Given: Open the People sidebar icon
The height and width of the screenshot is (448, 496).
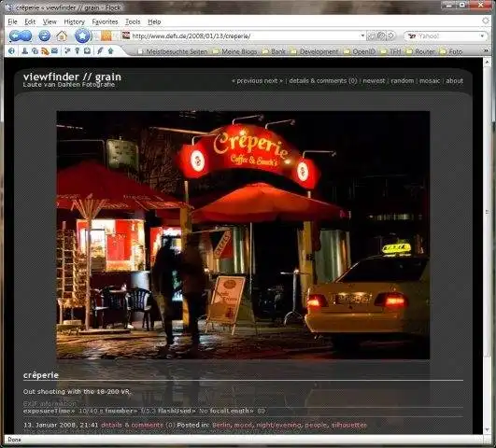Looking at the screenshot, I should tap(24, 50).
